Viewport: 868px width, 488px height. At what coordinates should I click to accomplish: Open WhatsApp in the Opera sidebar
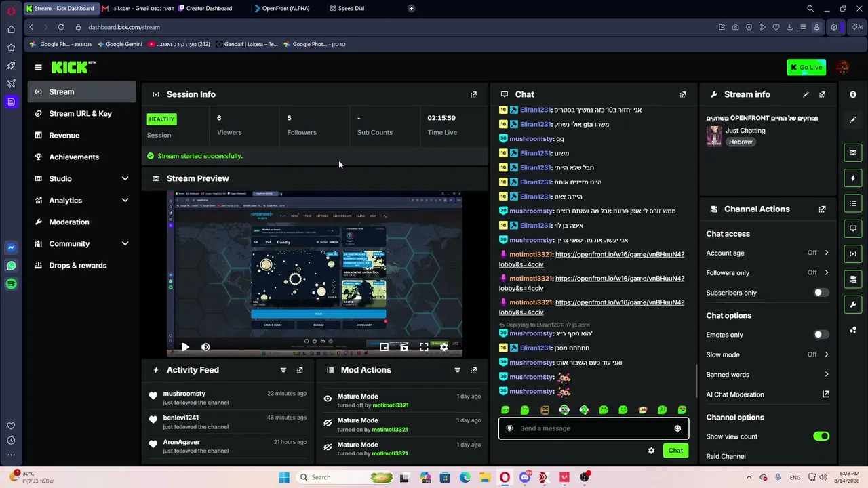click(11, 266)
